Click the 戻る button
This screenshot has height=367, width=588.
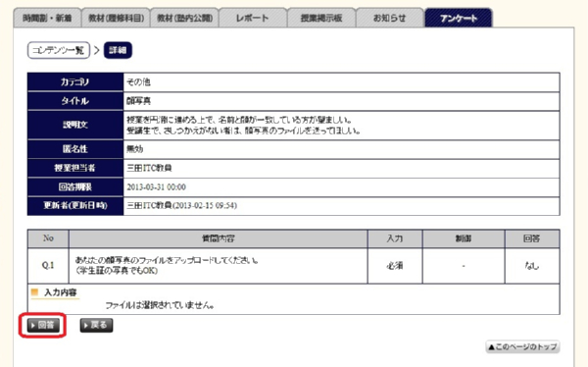click(96, 326)
